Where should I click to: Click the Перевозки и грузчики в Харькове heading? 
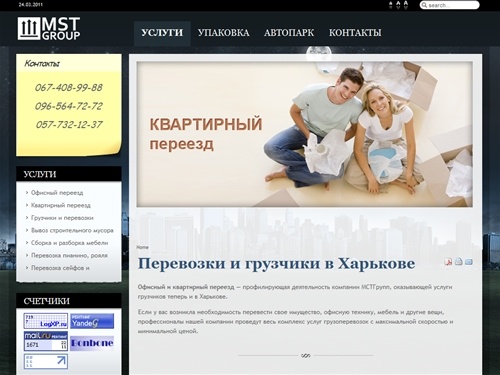[x=276, y=264]
